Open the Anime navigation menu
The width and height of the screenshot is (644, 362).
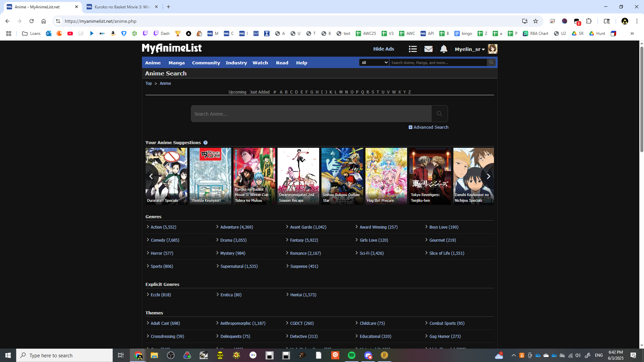(153, 63)
